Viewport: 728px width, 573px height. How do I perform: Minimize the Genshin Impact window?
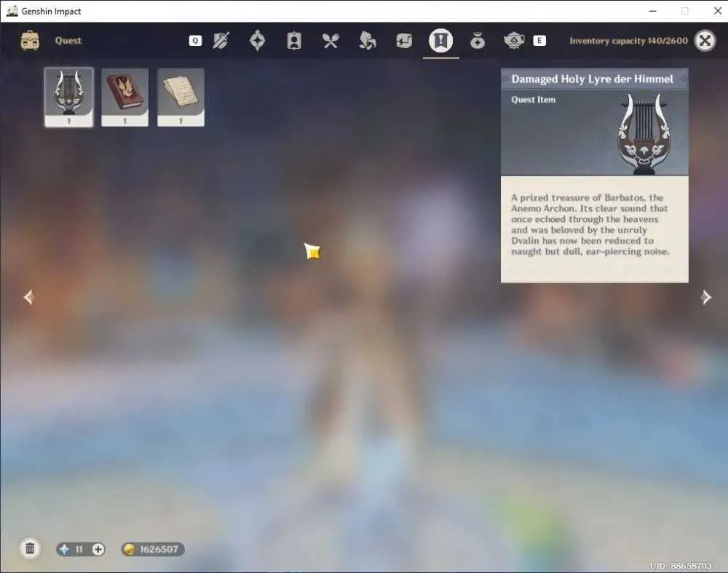pos(653,11)
